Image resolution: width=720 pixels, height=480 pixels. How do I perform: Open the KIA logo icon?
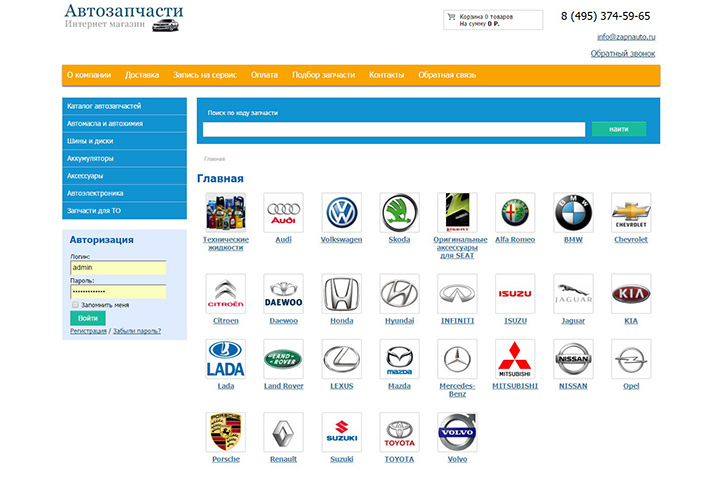click(631, 294)
